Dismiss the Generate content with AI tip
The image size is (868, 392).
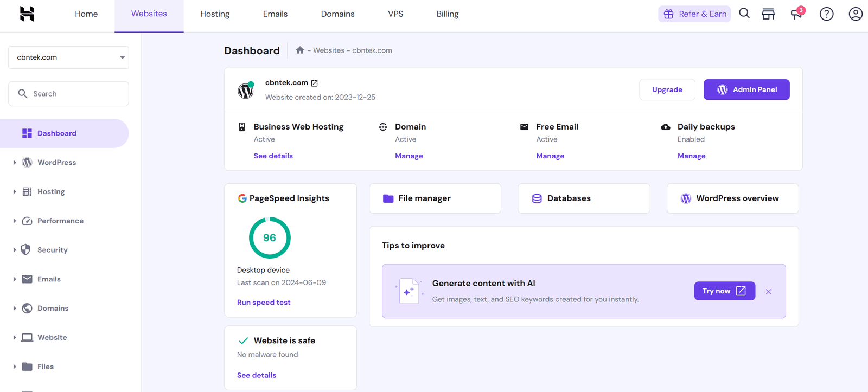769,292
